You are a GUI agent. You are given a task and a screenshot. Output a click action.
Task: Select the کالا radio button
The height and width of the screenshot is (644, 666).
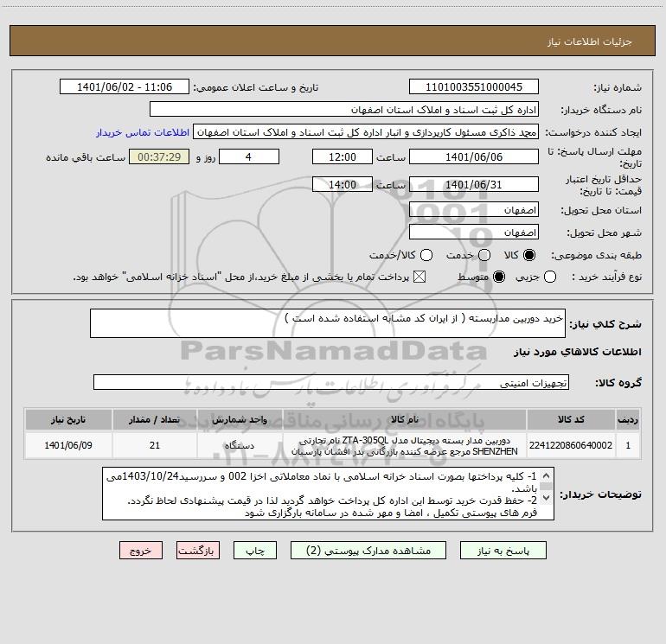click(529, 255)
